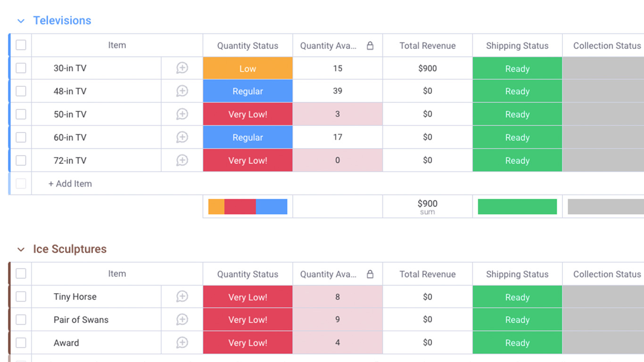Check the Tiny Horse row
644x362 pixels.
pyautogui.click(x=21, y=296)
